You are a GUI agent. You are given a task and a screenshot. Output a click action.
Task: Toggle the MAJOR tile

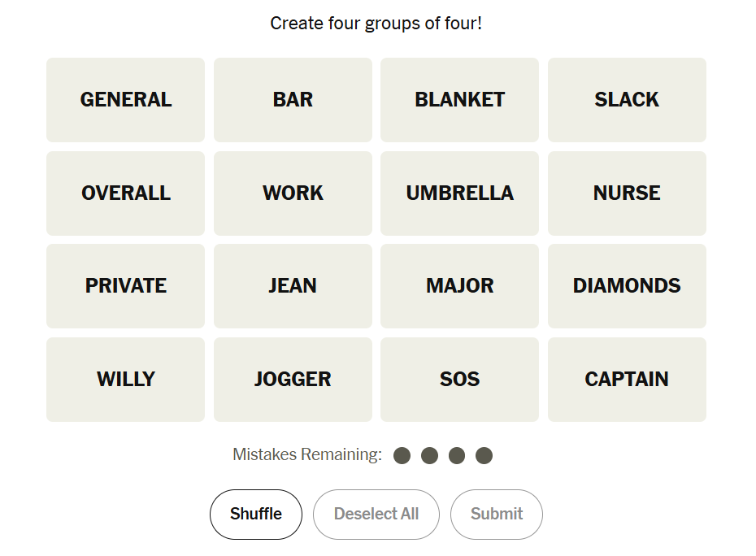click(459, 286)
